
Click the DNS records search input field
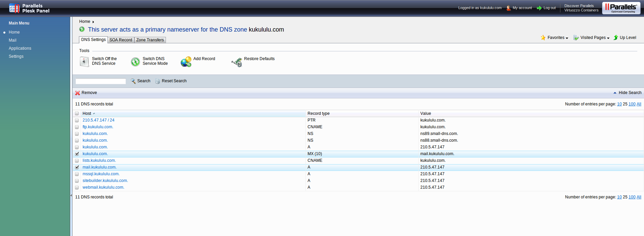pos(101,81)
